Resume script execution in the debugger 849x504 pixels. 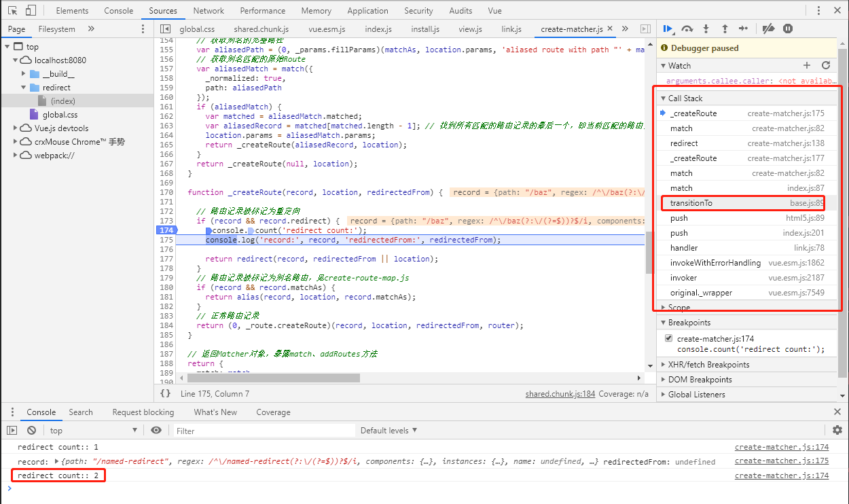(668, 29)
